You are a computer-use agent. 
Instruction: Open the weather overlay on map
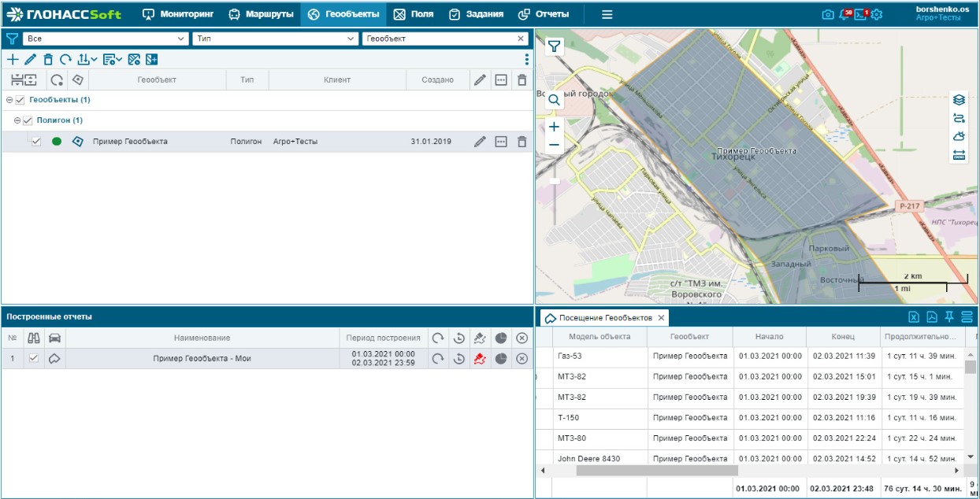tap(959, 136)
